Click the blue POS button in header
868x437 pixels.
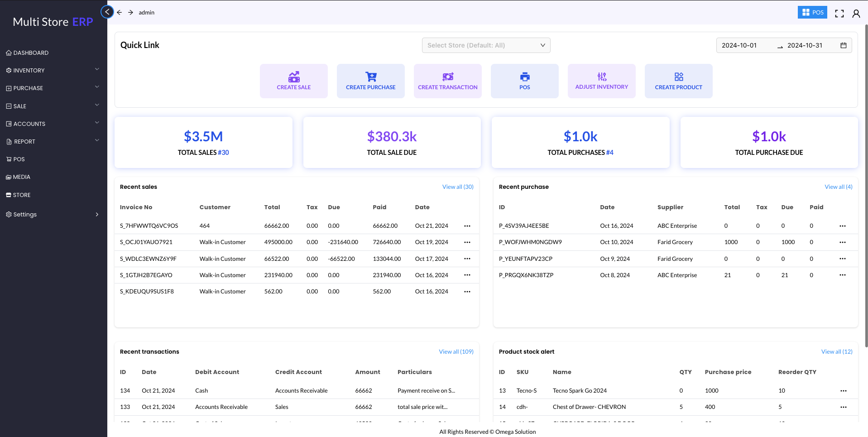click(812, 12)
